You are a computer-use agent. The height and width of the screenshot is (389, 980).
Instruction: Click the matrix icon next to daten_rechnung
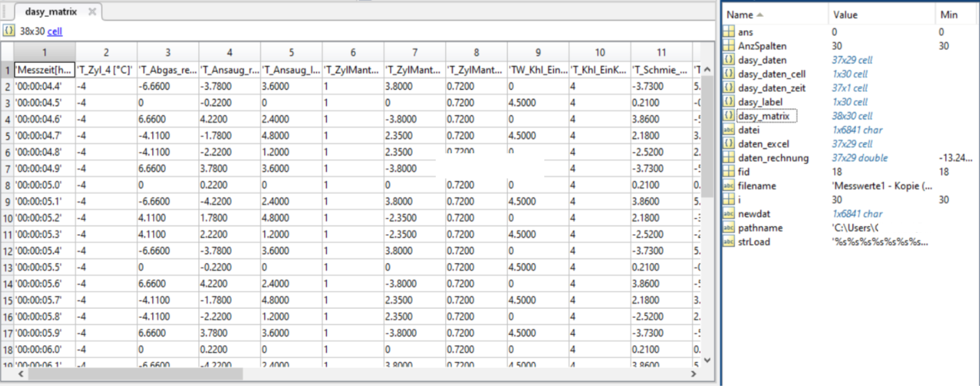728,157
